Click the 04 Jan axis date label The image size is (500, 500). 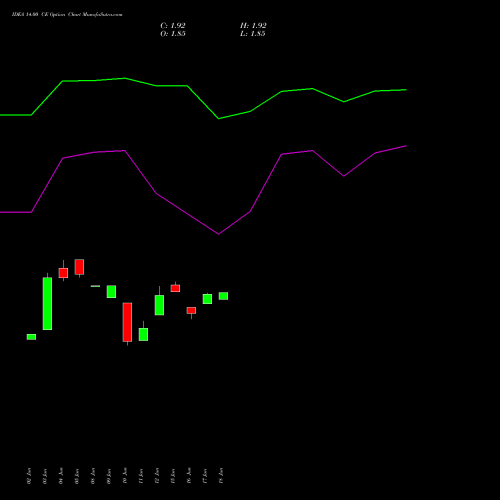click(x=61, y=476)
